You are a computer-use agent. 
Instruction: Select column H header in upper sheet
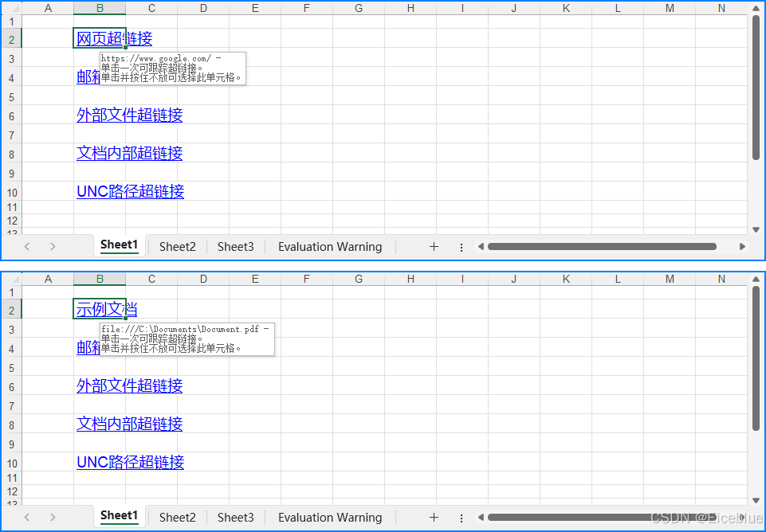(x=410, y=8)
